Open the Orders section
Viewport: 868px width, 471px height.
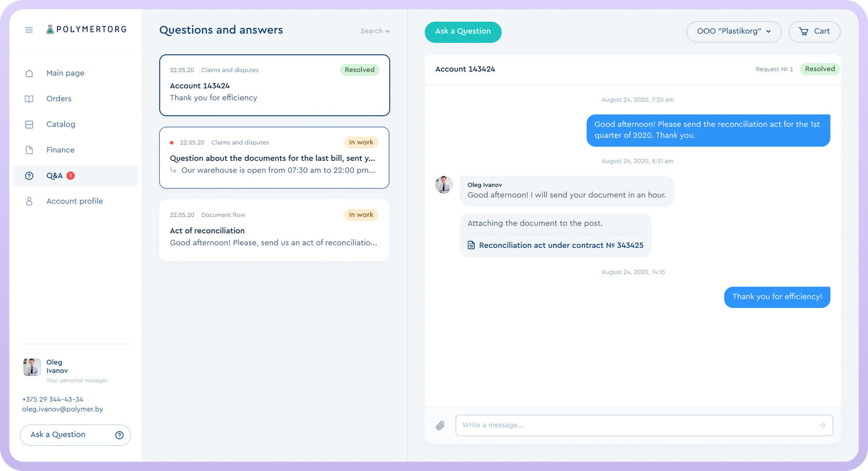59,99
